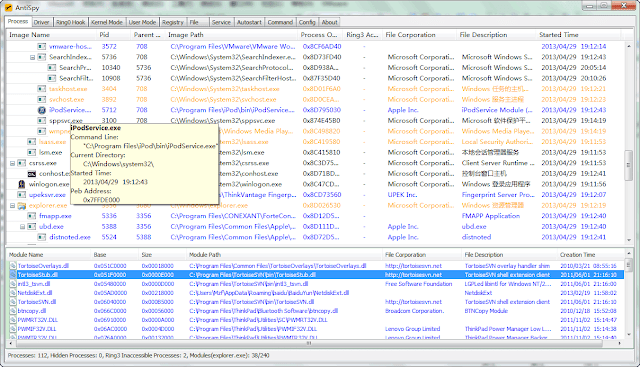This screenshot has width=640, height=367.
Task: Click the fmapp.exe process icon
Action: (x=32, y=216)
